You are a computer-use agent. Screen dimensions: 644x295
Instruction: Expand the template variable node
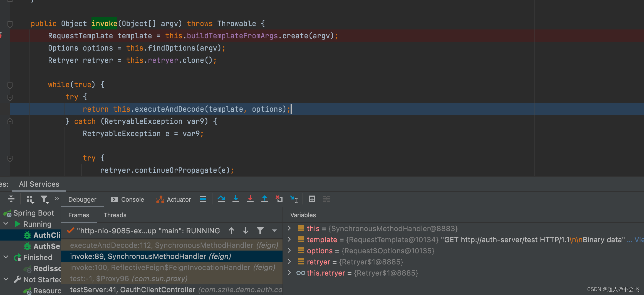(x=289, y=239)
